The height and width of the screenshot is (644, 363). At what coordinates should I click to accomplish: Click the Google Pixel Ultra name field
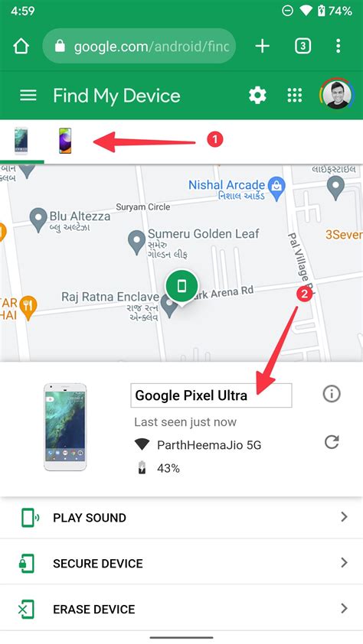pos(211,395)
